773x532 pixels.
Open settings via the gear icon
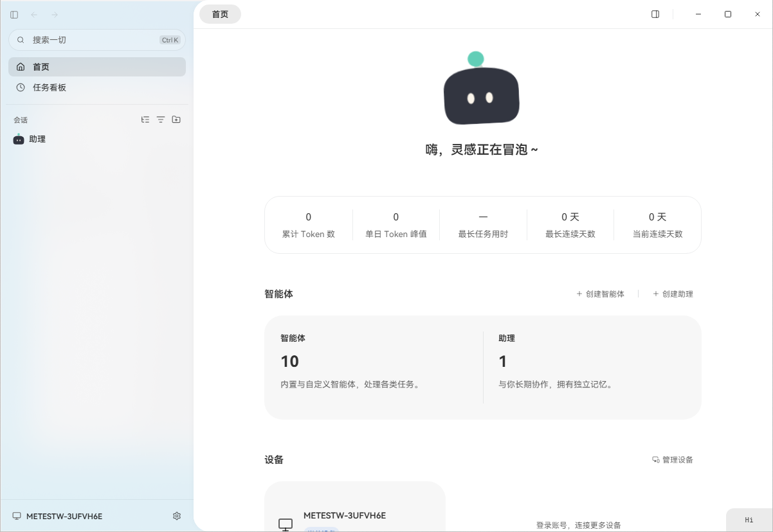pos(177,516)
